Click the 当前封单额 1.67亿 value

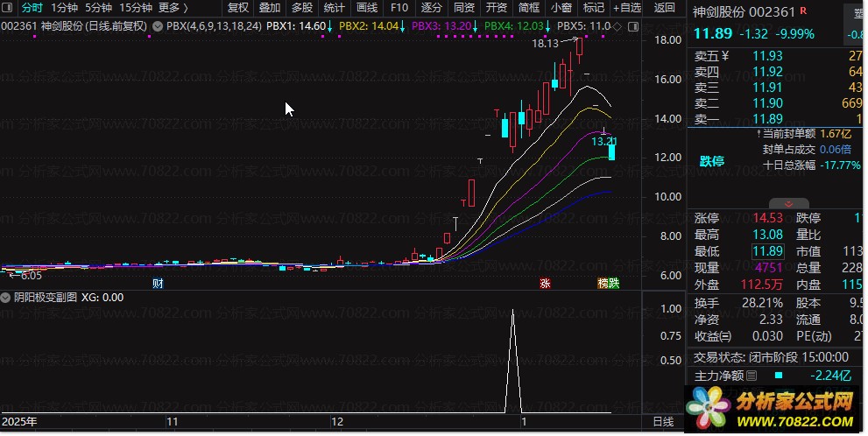(x=836, y=134)
